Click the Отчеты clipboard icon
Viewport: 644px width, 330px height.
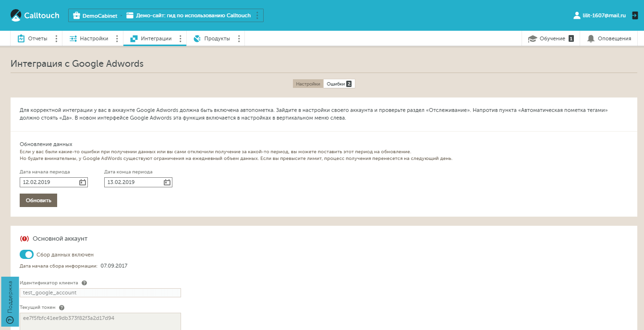pyautogui.click(x=21, y=38)
